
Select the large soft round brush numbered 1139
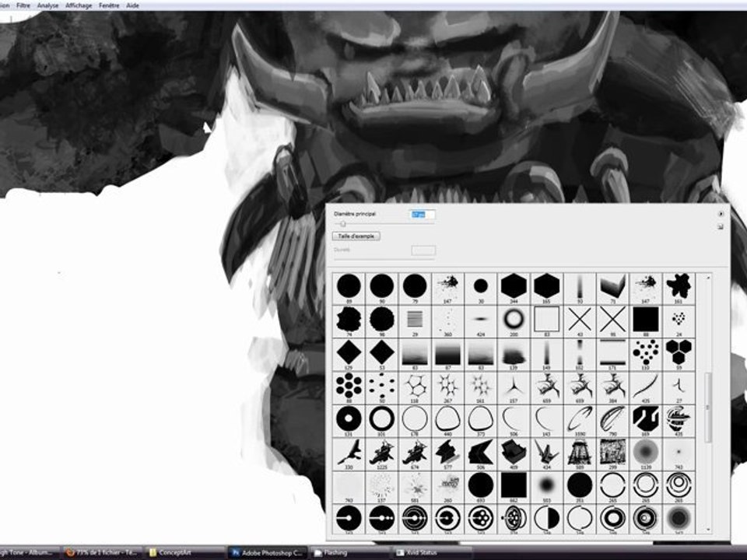(646, 453)
